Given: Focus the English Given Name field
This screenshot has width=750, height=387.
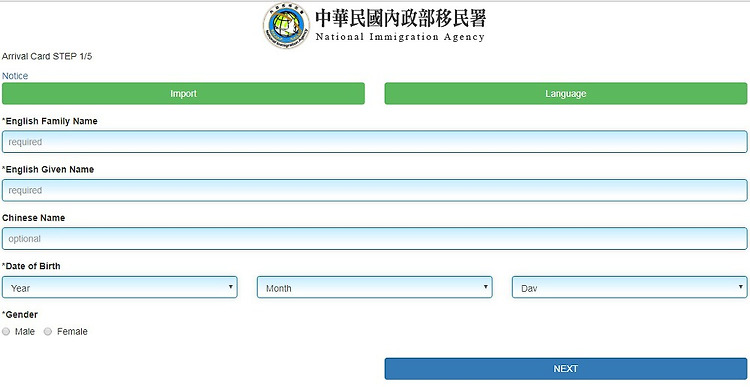Looking at the screenshot, I should click(x=375, y=190).
